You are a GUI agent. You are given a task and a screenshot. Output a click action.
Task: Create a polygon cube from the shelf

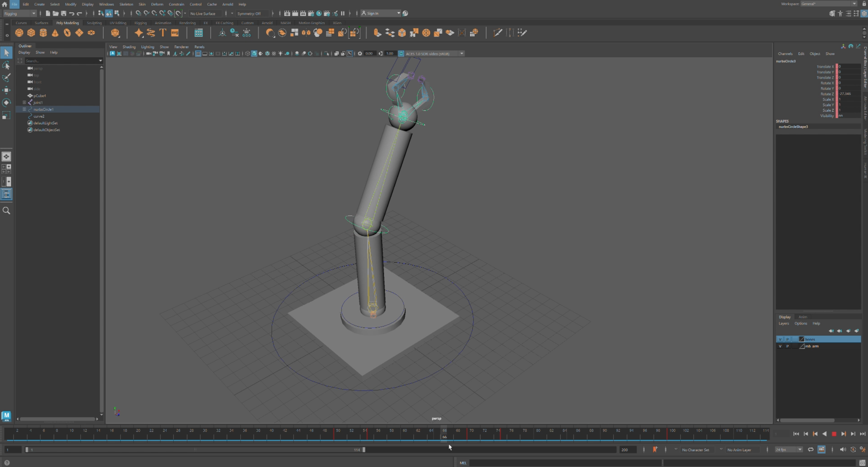pyautogui.click(x=31, y=33)
